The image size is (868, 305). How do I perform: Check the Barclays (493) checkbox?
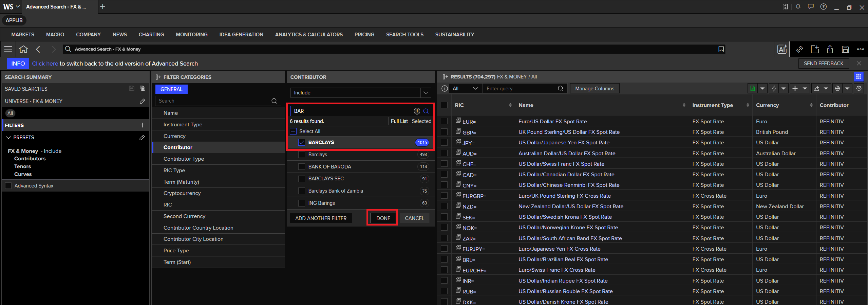click(x=302, y=155)
